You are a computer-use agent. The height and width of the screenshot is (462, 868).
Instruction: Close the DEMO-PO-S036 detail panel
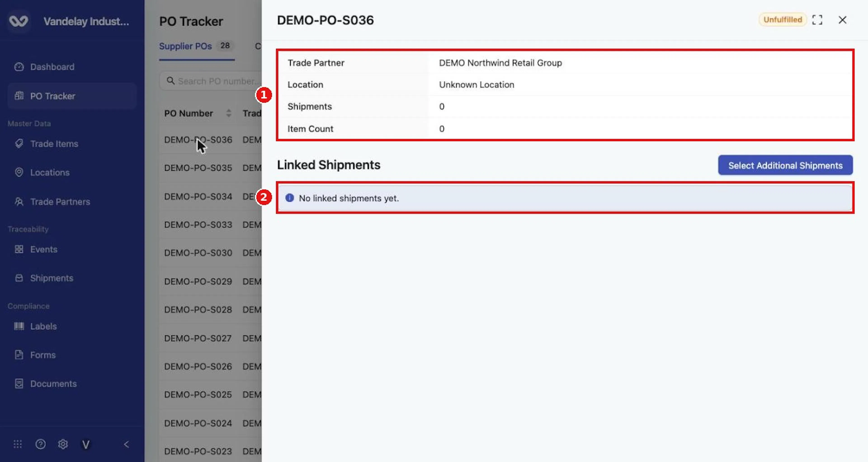842,20
